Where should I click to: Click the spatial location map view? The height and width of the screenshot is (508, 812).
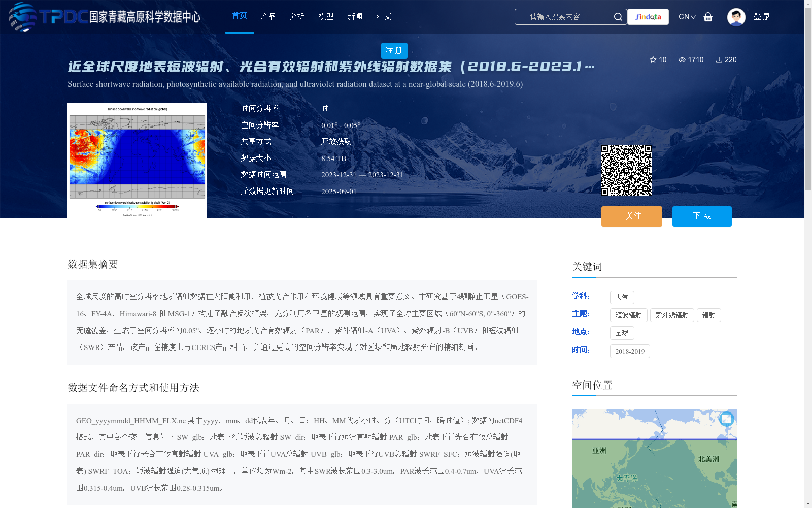(654, 458)
